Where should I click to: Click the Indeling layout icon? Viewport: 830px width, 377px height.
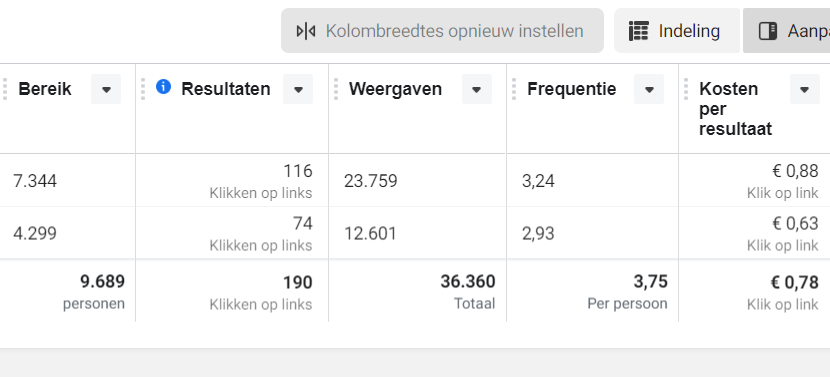point(638,31)
